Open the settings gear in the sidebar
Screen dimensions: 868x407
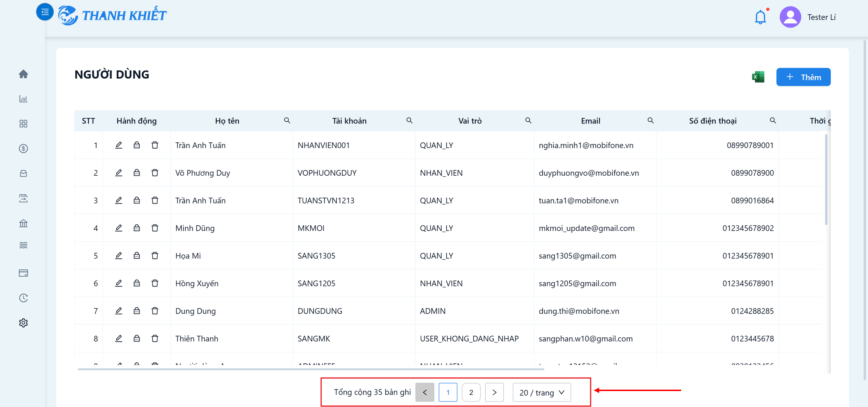[23, 323]
